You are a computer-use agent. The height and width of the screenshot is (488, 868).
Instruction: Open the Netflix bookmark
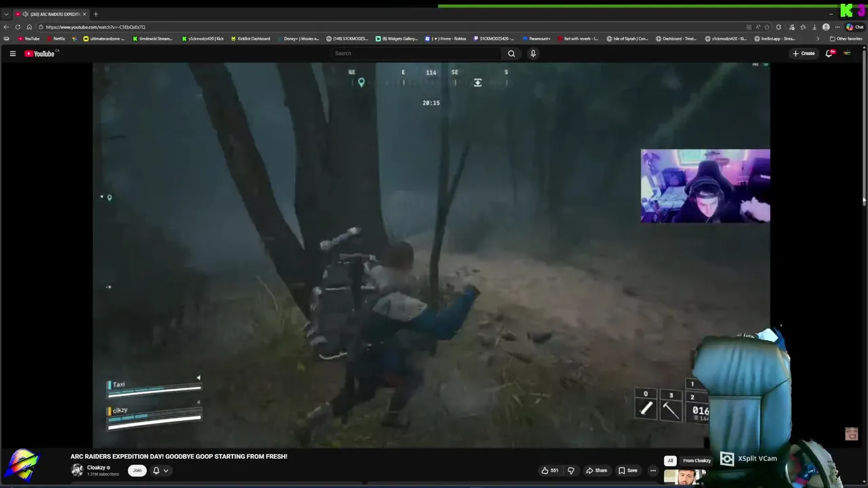pos(56,39)
